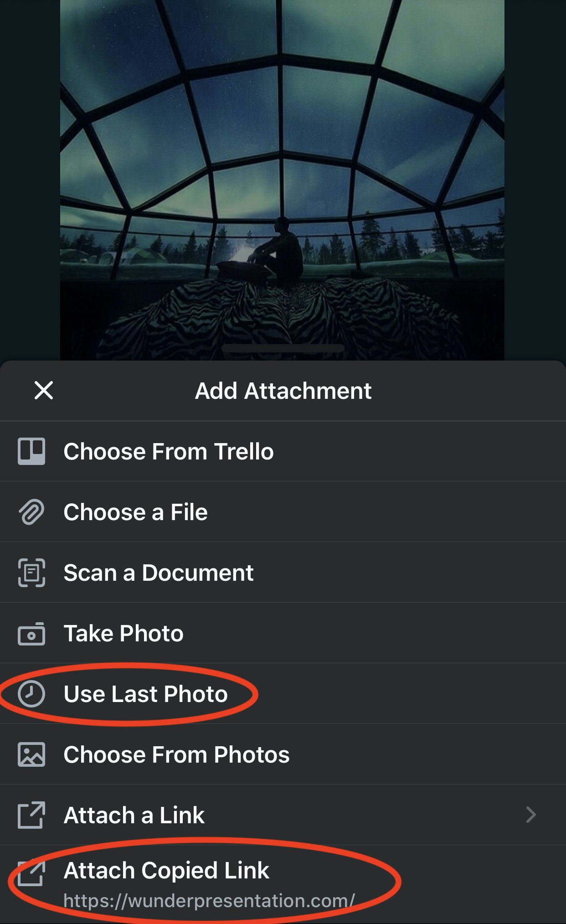Screen dimensions: 566x924
Task: Click the photo gallery icon
Action: (31, 754)
